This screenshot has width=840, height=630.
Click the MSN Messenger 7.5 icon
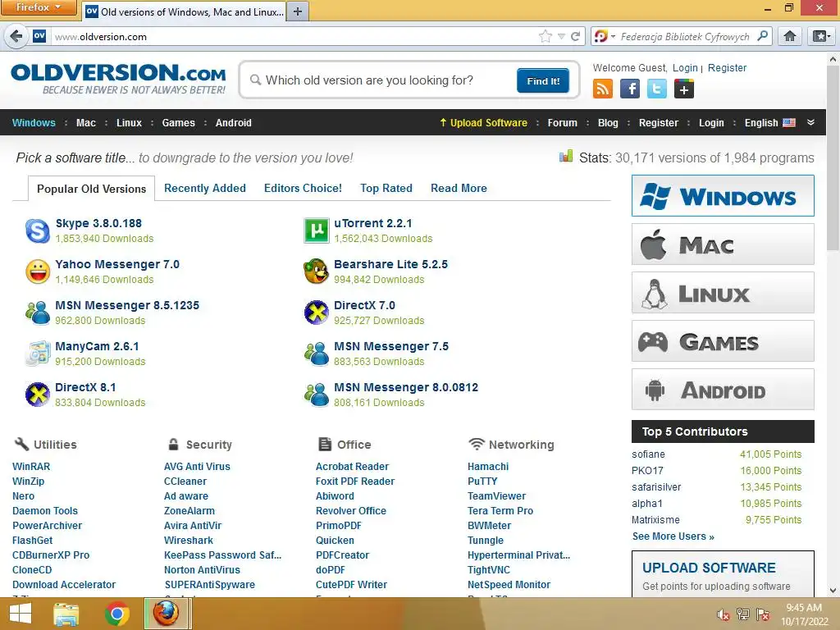(316, 354)
